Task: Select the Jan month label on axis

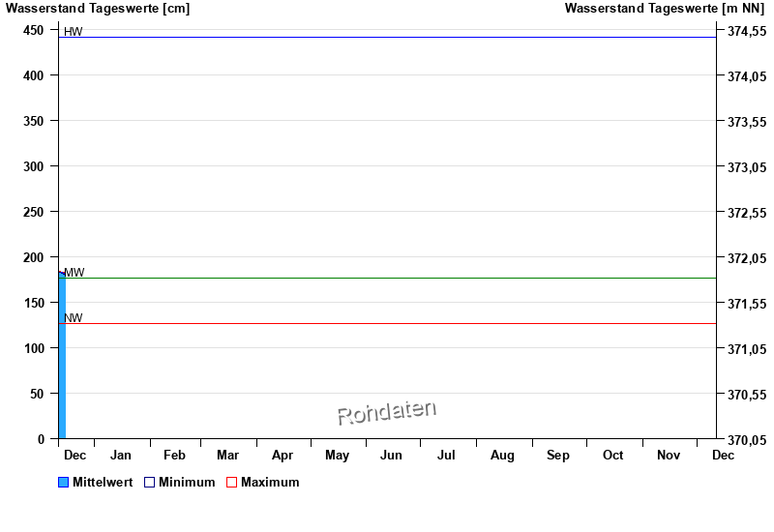Action: (x=121, y=456)
